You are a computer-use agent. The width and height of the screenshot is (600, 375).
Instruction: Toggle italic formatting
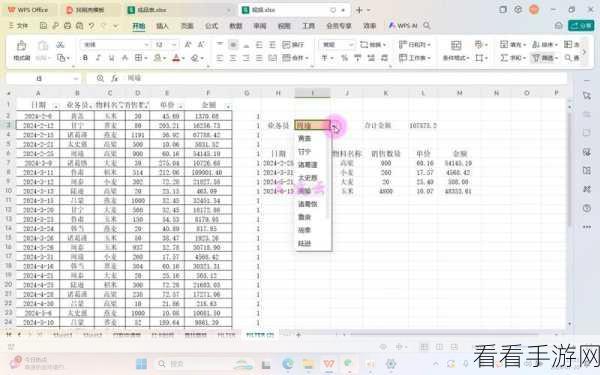98,58
